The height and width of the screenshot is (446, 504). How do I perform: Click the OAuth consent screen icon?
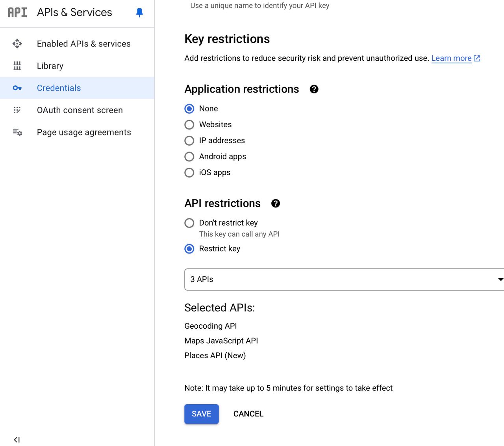tap(17, 110)
